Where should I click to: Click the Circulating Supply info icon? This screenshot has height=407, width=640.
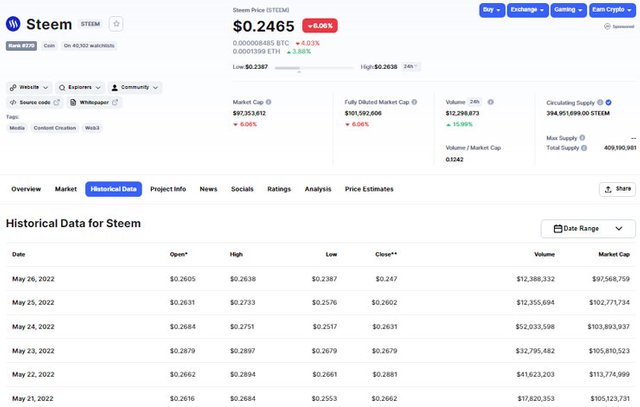tap(600, 102)
